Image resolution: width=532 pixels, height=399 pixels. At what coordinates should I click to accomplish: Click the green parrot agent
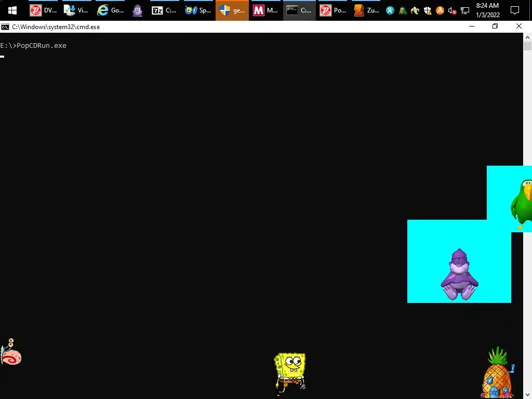523,204
